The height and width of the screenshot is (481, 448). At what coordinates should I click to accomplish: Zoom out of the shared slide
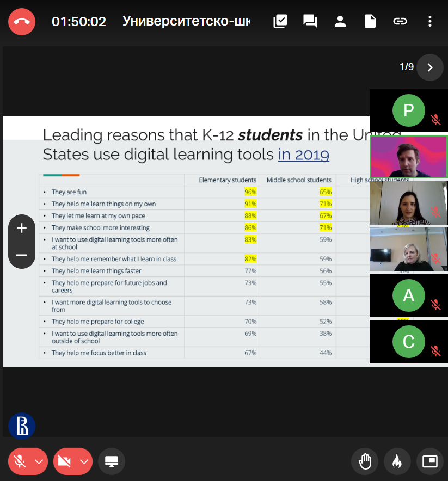(22, 255)
